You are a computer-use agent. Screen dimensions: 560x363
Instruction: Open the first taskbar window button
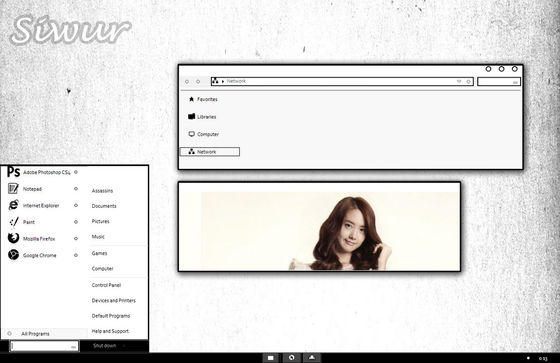pos(271,358)
